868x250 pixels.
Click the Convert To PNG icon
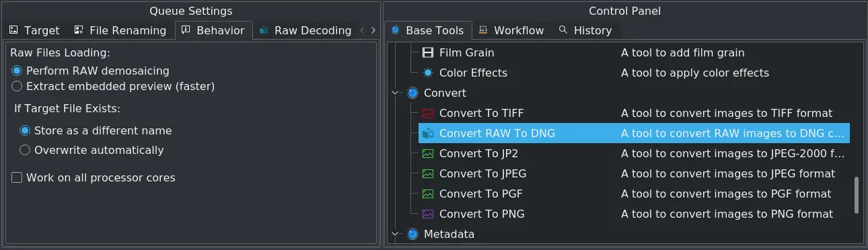[428, 214]
